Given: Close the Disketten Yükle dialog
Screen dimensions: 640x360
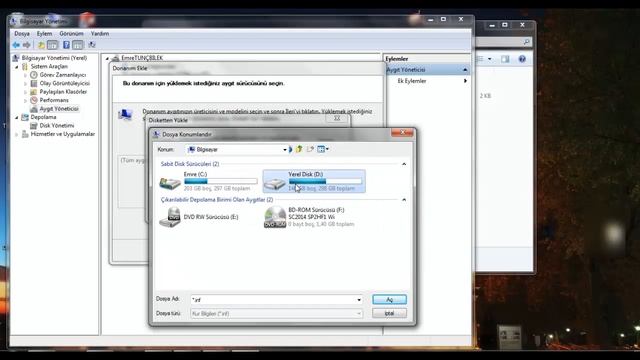Looking at the screenshot, I should click(337, 118).
